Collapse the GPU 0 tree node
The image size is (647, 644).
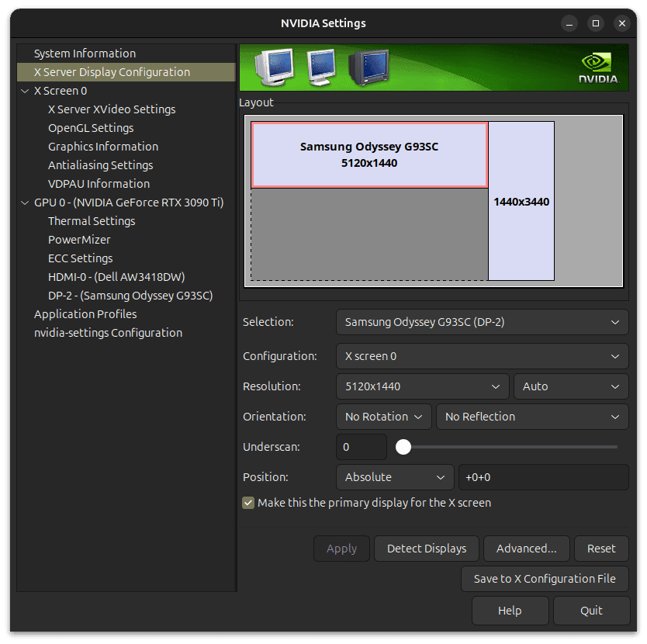[26, 203]
